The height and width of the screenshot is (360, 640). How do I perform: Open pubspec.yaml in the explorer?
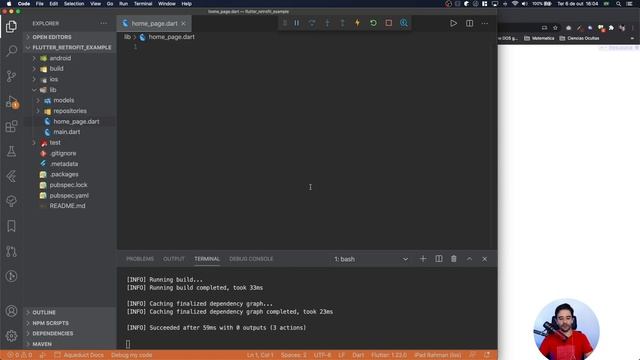pos(69,196)
